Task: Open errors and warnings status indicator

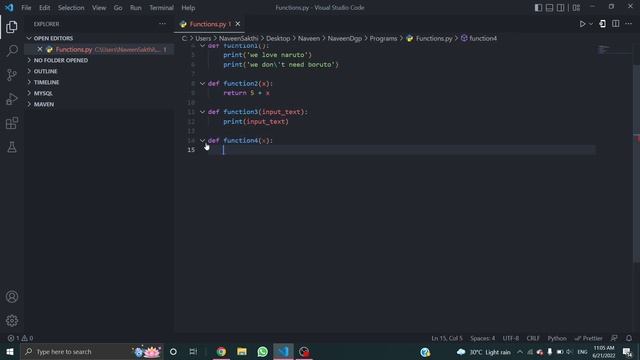Action: pyautogui.click(x=20, y=338)
